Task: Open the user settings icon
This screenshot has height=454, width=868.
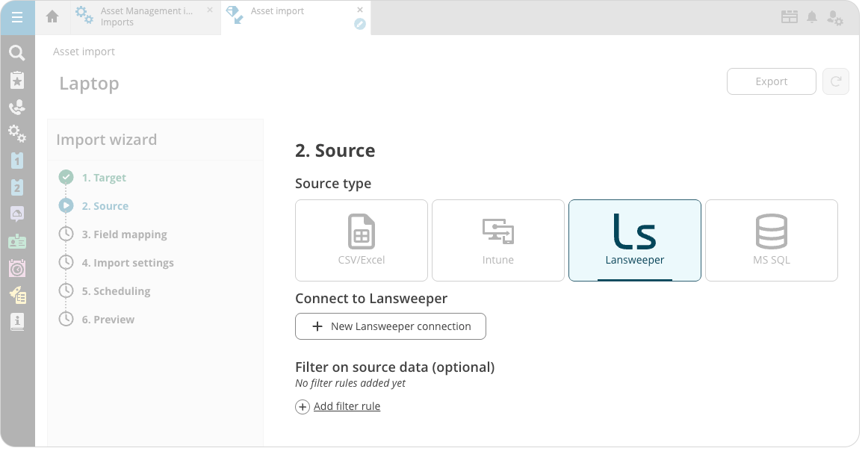Action: point(835,18)
